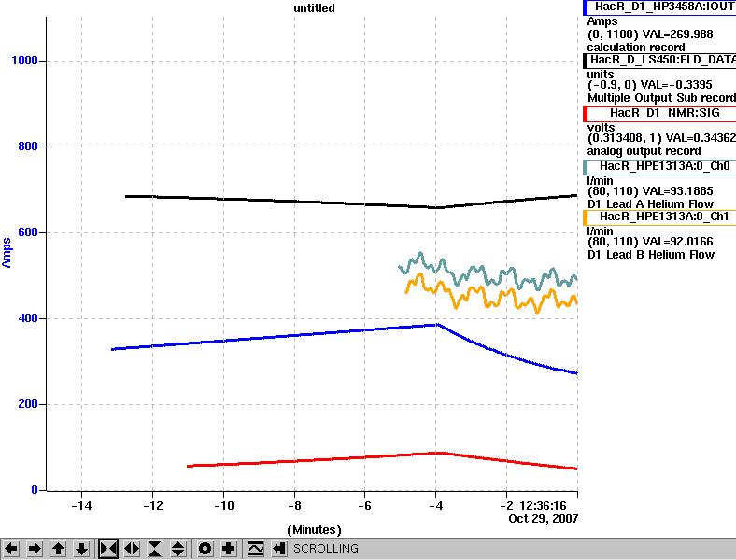Click the blue color bar beside HP3458A:IOUT

[x=585, y=7]
